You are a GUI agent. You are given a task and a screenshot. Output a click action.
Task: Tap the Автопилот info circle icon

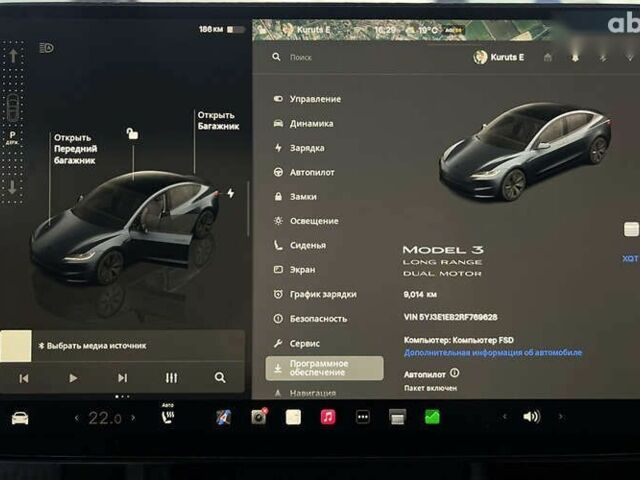[x=454, y=373]
